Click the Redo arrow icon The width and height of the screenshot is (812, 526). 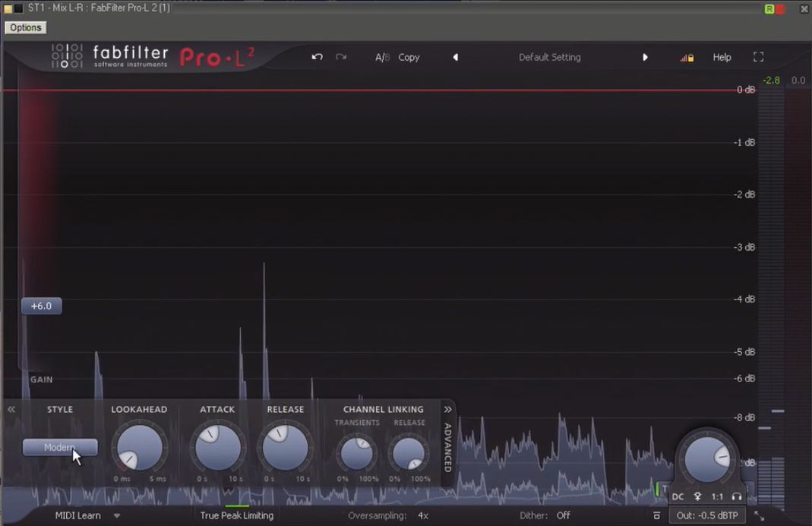click(341, 57)
